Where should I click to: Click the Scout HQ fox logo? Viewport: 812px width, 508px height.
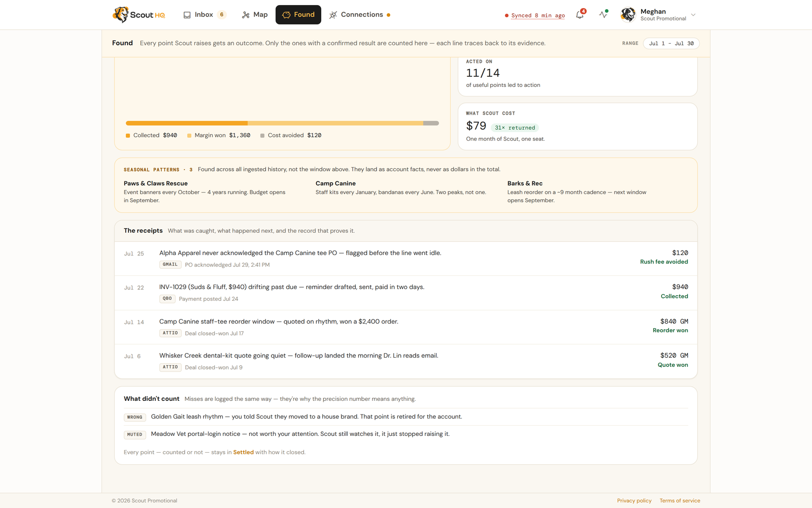(x=139, y=15)
